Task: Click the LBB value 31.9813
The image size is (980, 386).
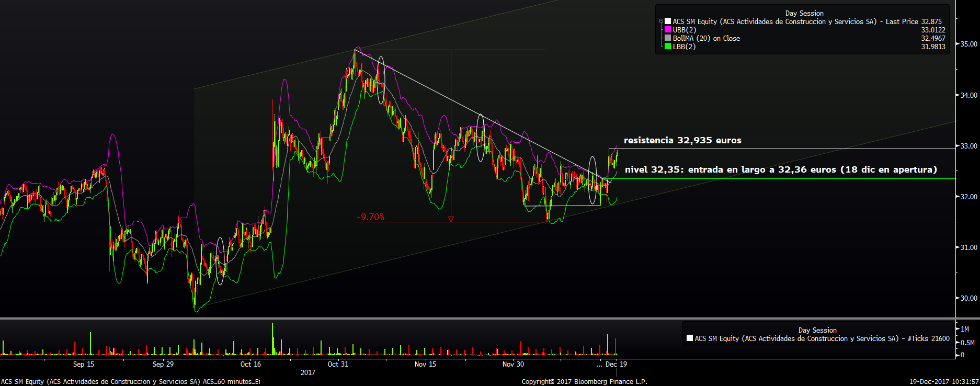Action: [x=933, y=47]
